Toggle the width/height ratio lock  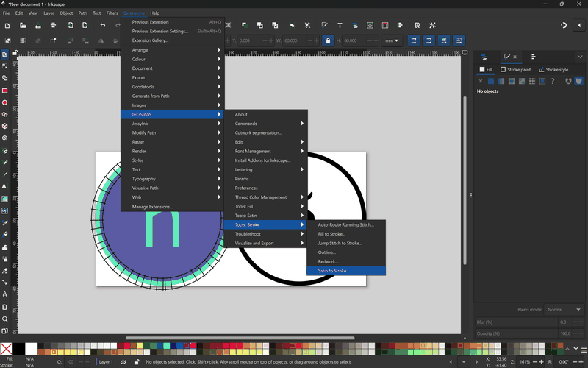pyautogui.click(x=328, y=40)
